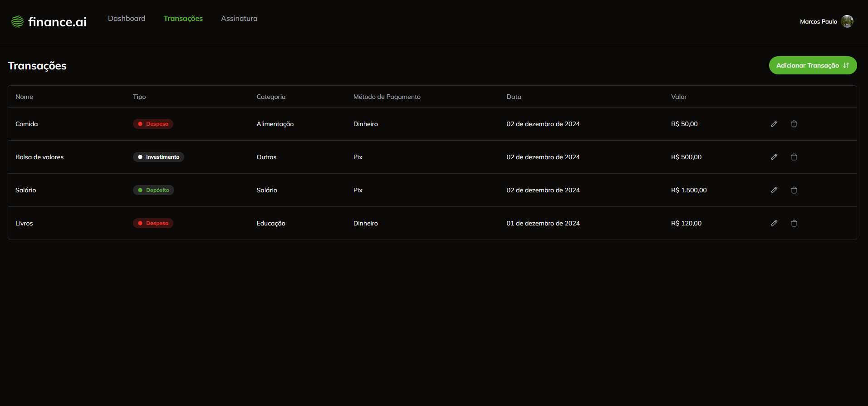Go to the Dashboard tab
The width and height of the screenshot is (868, 406).
[x=127, y=19]
